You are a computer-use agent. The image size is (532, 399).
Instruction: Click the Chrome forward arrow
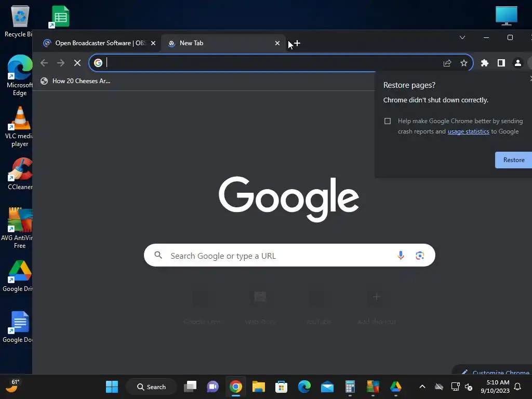pos(61,63)
